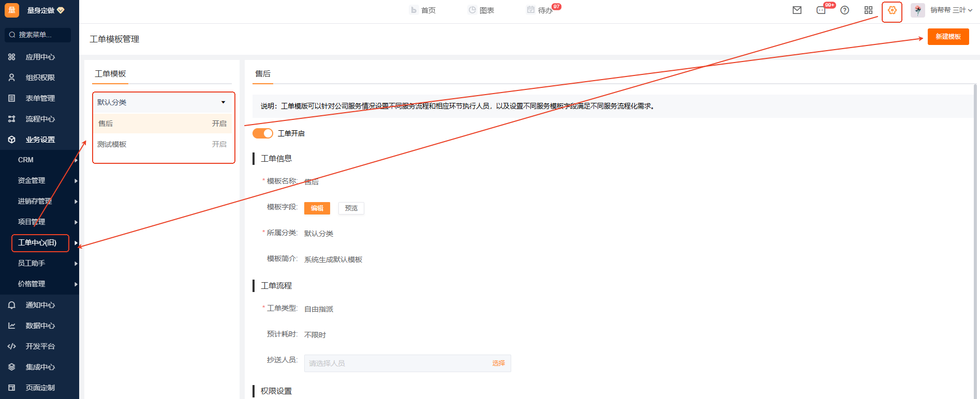Click the 新建模板 button
The image size is (980, 399).
click(948, 37)
